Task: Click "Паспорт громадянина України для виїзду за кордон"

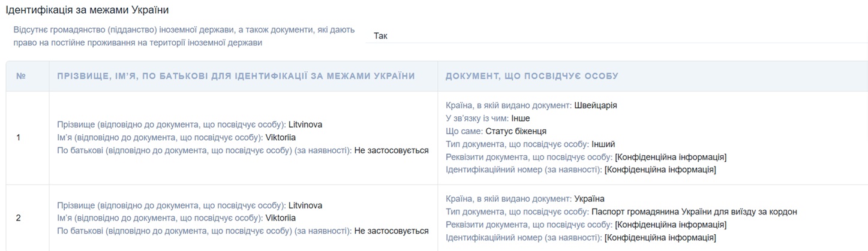Action: point(694,212)
